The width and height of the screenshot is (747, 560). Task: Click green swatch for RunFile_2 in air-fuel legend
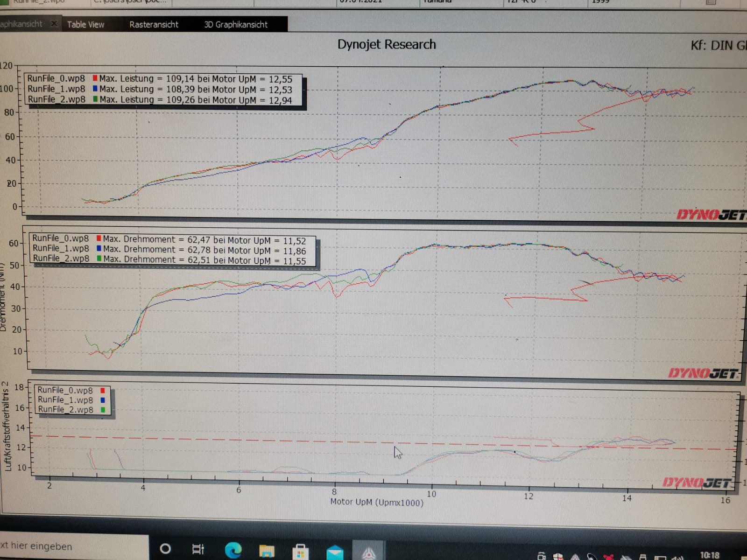(x=103, y=410)
